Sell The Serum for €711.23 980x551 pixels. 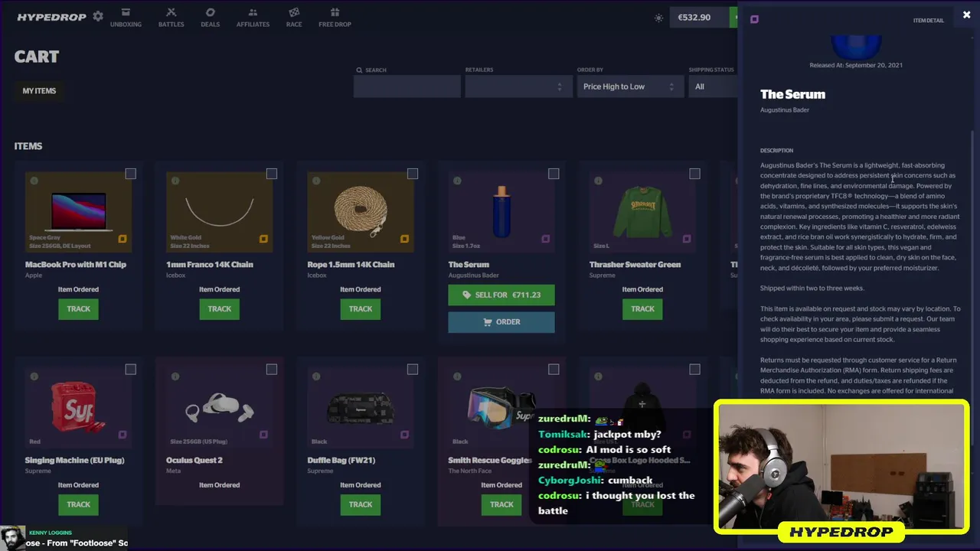click(x=501, y=295)
